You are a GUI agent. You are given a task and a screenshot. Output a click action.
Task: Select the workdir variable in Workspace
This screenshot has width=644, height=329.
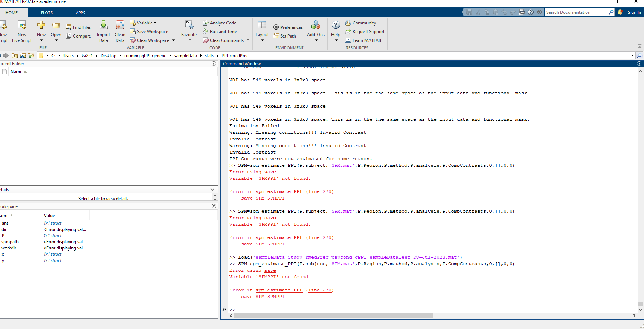(x=9, y=248)
